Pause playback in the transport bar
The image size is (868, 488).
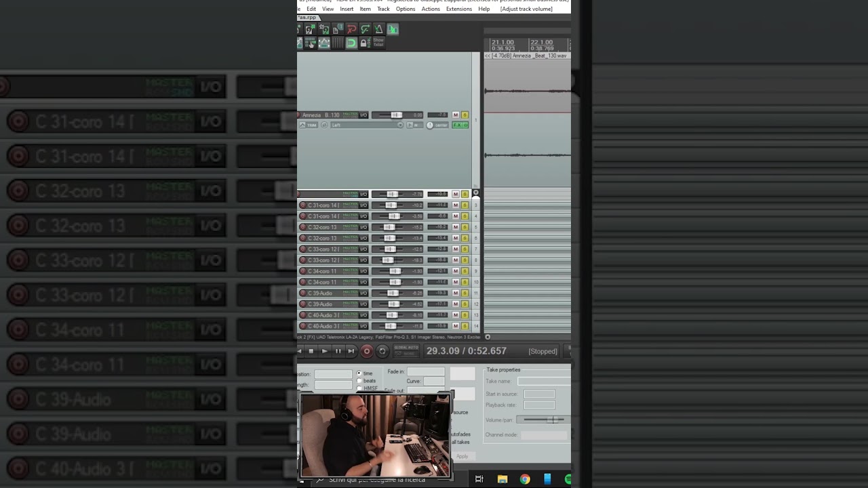[338, 351]
